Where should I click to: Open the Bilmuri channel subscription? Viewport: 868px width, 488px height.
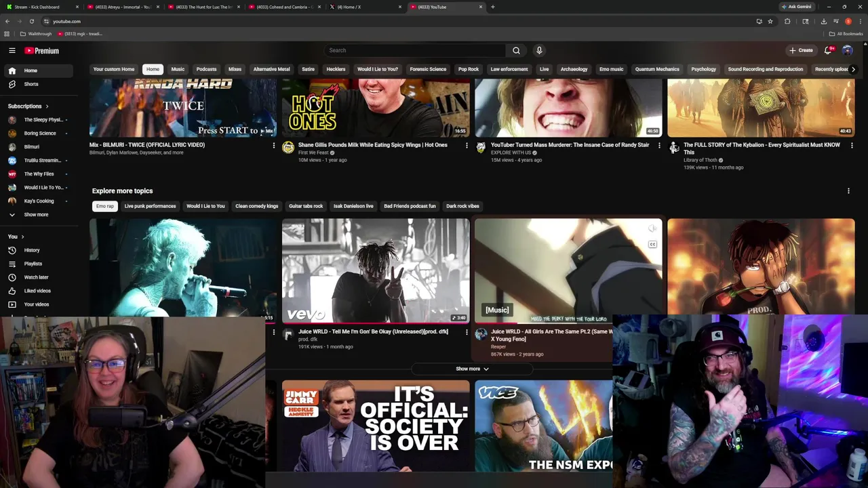39,146
